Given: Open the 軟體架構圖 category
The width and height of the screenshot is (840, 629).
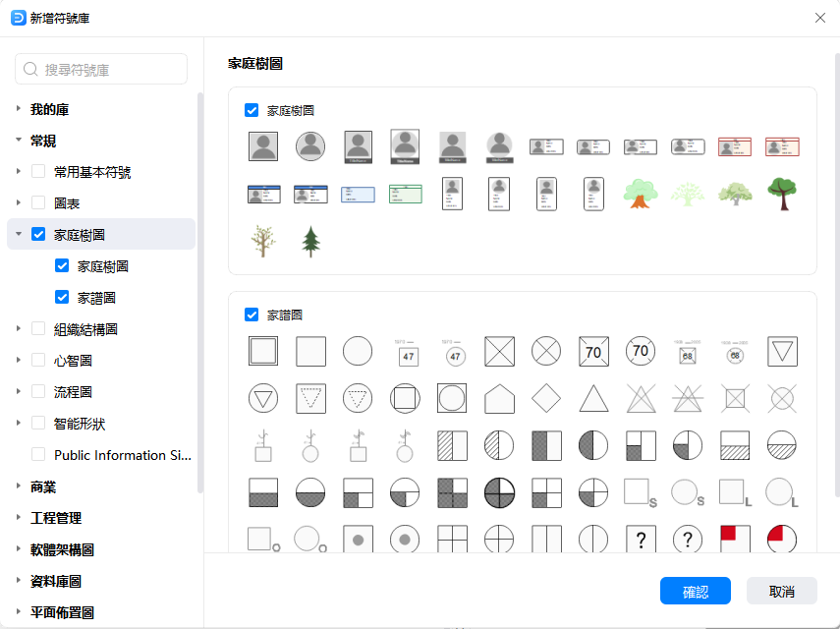Looking at the screenshot, I should 19,549.
